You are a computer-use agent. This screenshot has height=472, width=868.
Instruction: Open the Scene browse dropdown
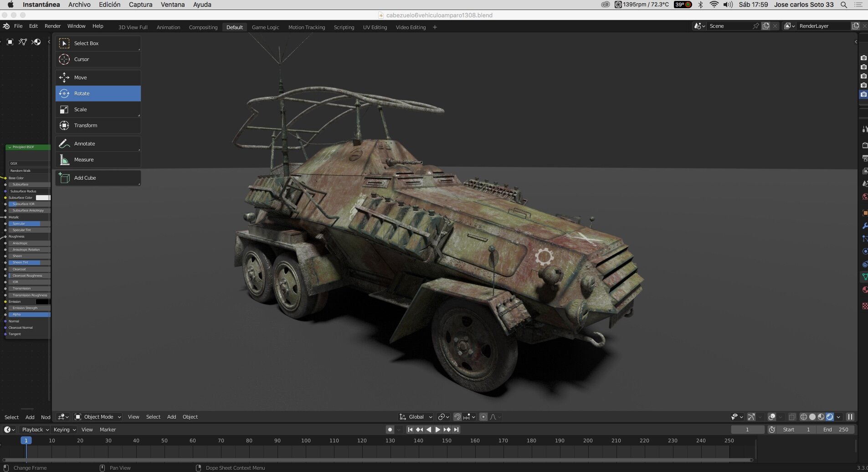coord(699,26)
